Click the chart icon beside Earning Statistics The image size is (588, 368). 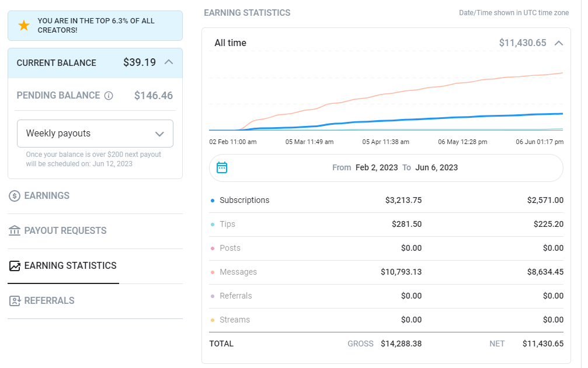(15, 266)
